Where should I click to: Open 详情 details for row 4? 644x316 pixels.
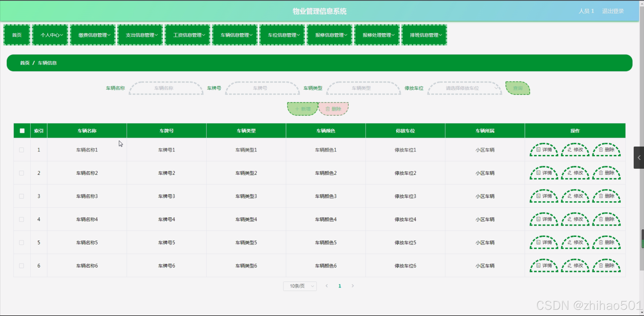coord(544,219)
